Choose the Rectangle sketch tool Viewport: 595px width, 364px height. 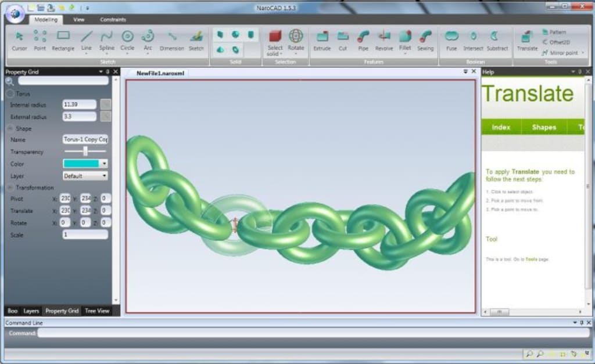pos(63,41)
